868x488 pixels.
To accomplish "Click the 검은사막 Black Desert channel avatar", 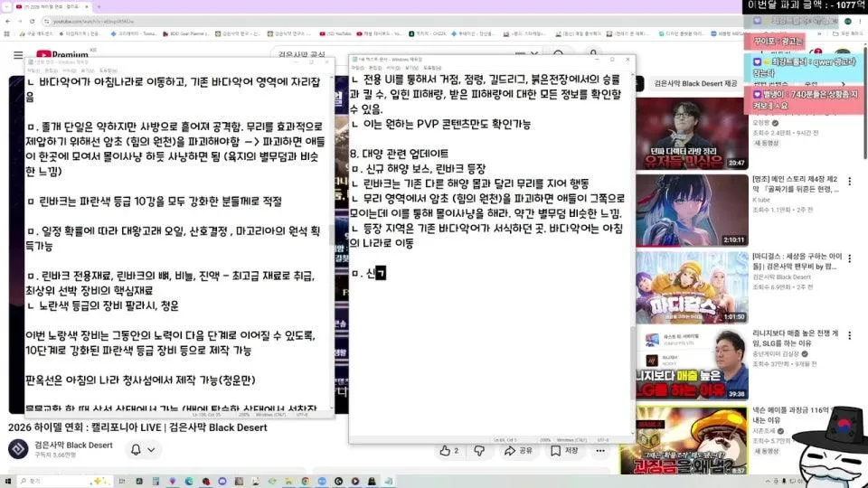I will tap(18, 449).
